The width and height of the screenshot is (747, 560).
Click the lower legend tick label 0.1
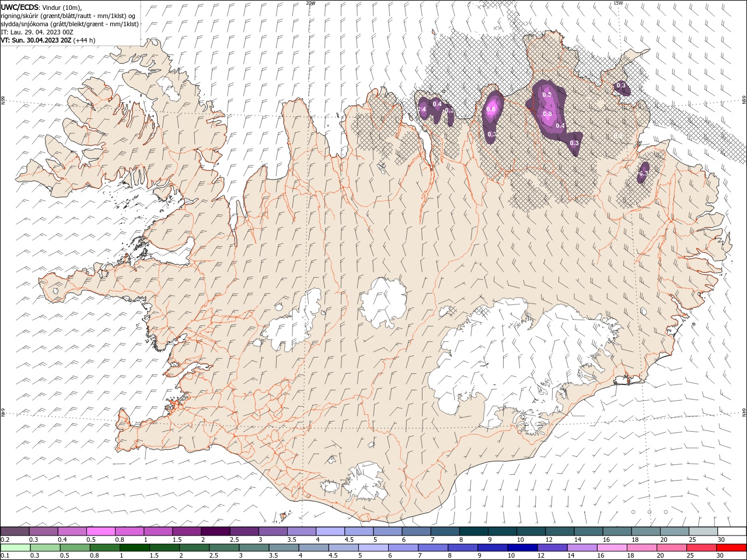pos(5,556)
